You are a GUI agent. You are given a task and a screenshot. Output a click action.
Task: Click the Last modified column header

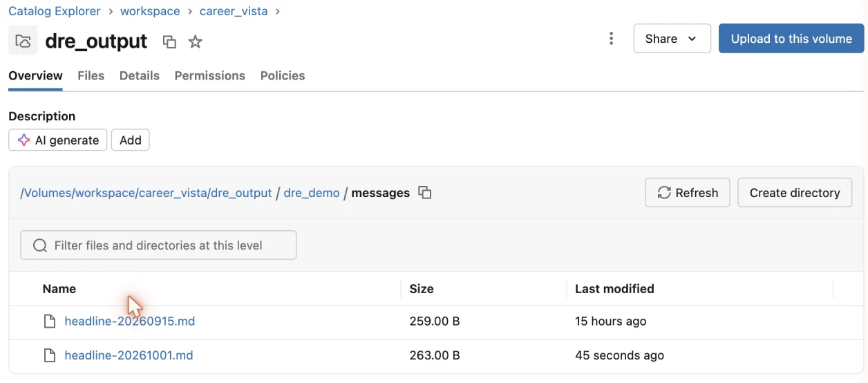614,289
